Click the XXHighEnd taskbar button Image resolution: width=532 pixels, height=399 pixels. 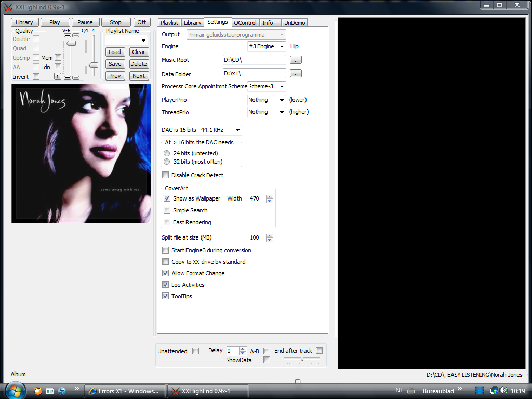tap(208, 391)
